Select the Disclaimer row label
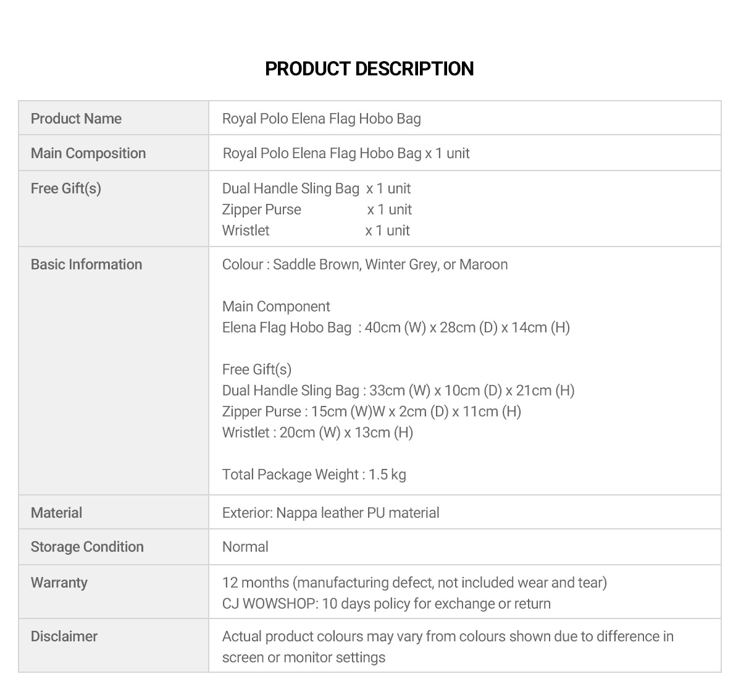This screenshot has height=700, width=741. pyautogui.click(x=64, y=636)
